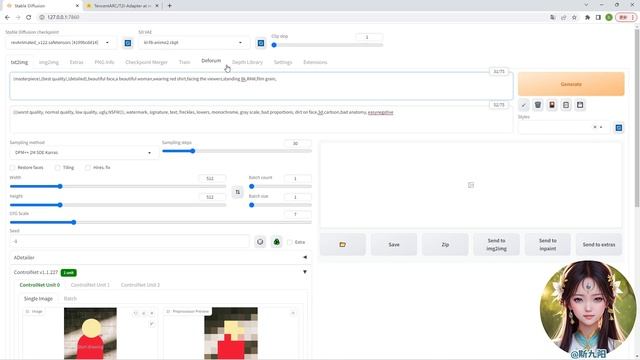Reuse the last seed with the green recycle icon
This screenshot has width=640, height=360.
coord(277,242)
